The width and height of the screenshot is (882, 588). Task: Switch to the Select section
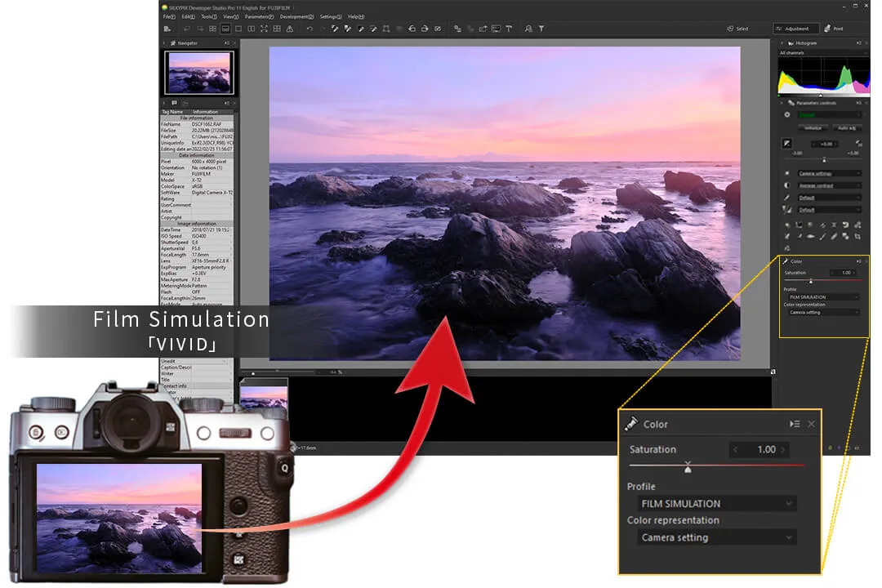738,29
